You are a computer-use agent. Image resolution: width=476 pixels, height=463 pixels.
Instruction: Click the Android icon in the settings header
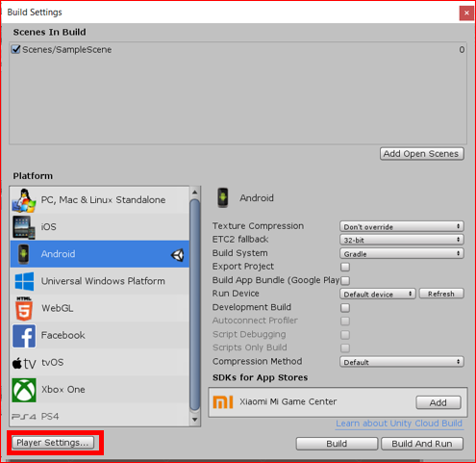(x=223, y=198)
